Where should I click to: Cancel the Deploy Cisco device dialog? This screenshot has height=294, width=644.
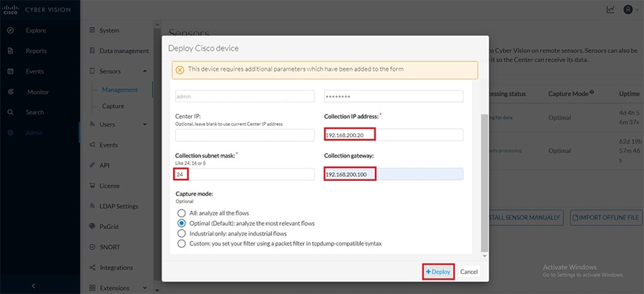coord(469,272)
